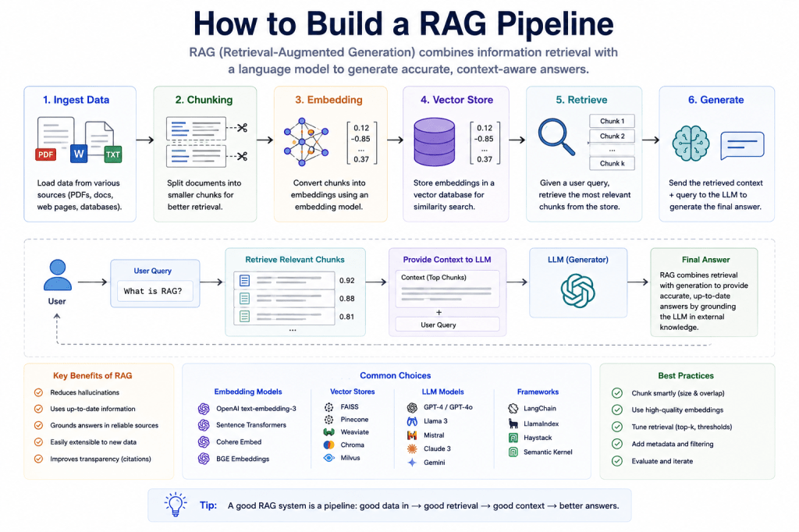
Task: Click the Chunk 2 box
Action: tap(612, 136)
